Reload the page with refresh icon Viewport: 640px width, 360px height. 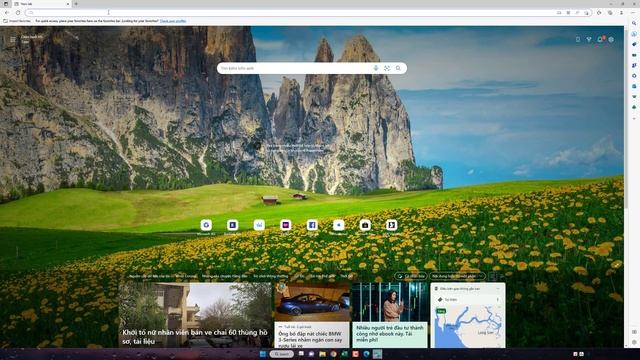coord(18,13)
